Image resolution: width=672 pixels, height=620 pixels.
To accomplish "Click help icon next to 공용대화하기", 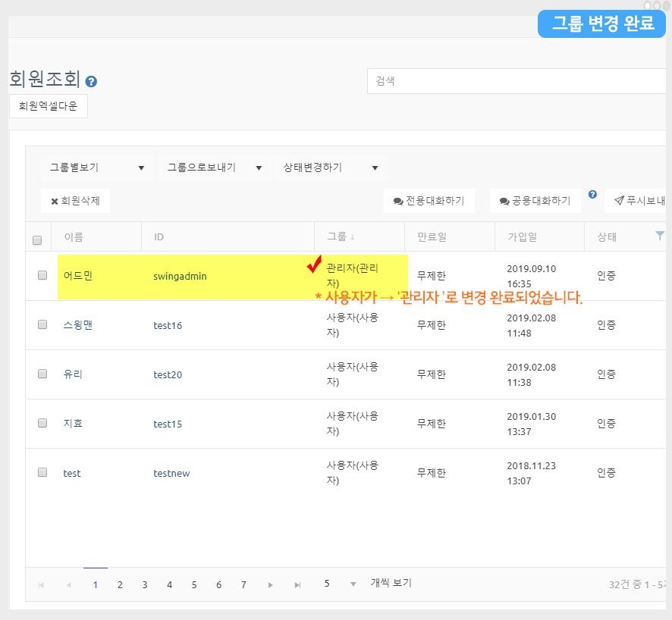I will click(x=592, y=195).
